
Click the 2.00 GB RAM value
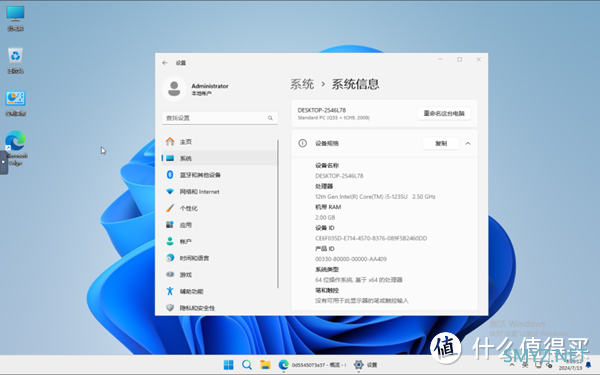[x=325, y=217]
